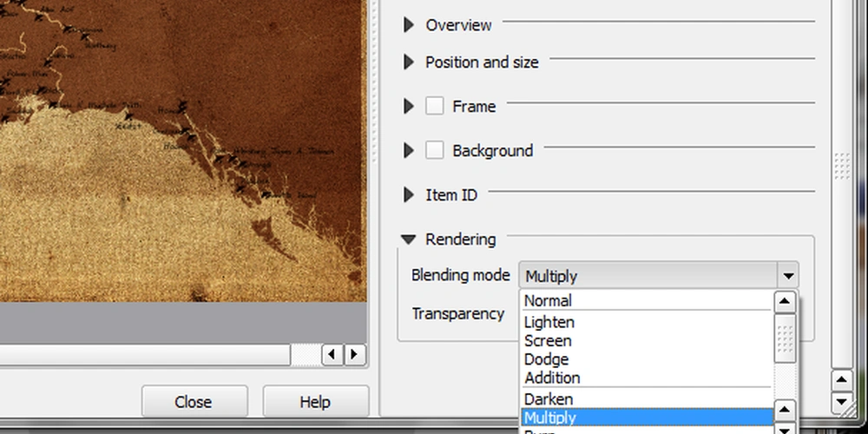Choose Addition blending mode
868x434 pixels.
point(647,378)
